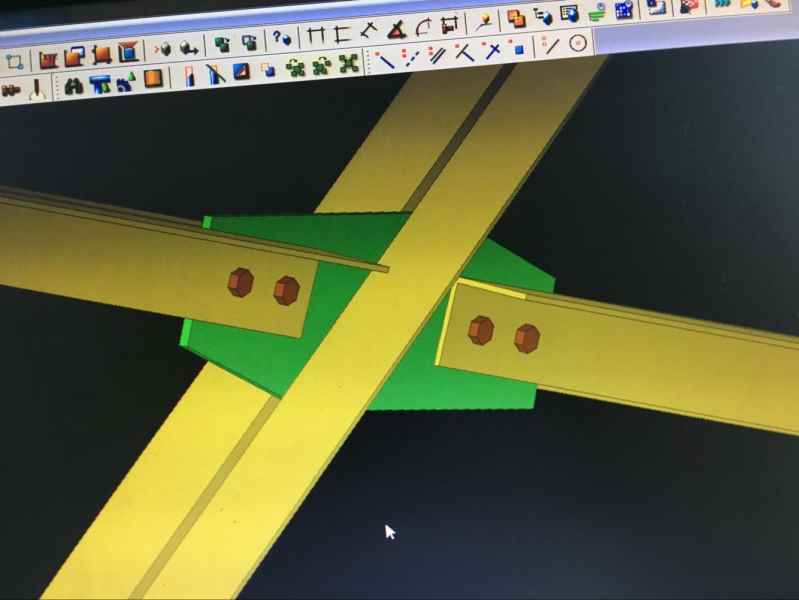Screen dimensions: 799x600
Task: Click the dashed points-along-line tool
Action: click(410, 57)
